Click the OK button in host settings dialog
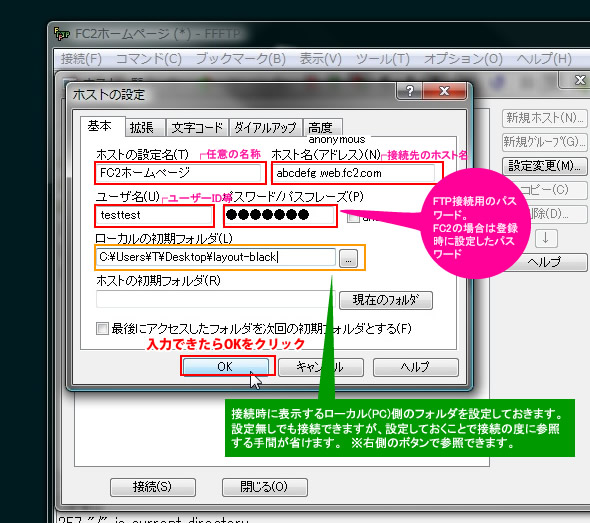The image size is (590, 523). pyautogui.click(x=226, y=366)
